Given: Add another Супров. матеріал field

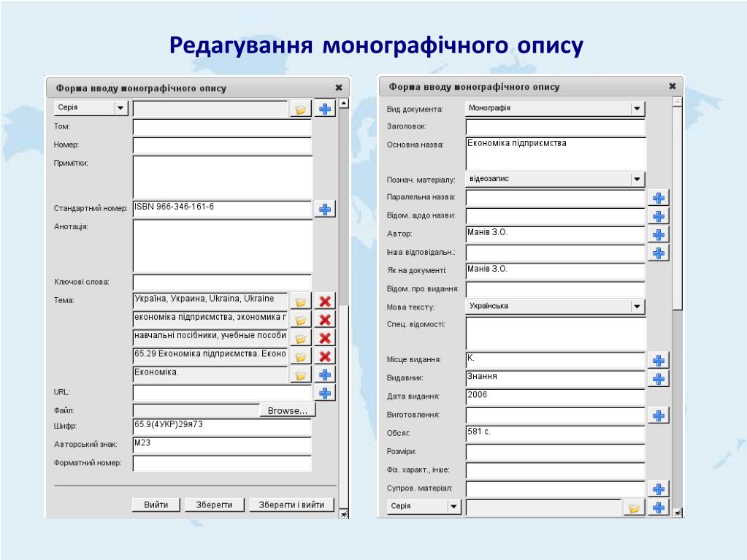Looking at the screenshot, I should 659,489.
